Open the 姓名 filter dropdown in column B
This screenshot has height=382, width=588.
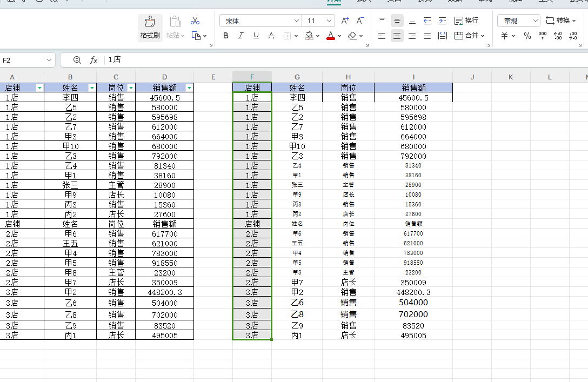tap(92, 88)
